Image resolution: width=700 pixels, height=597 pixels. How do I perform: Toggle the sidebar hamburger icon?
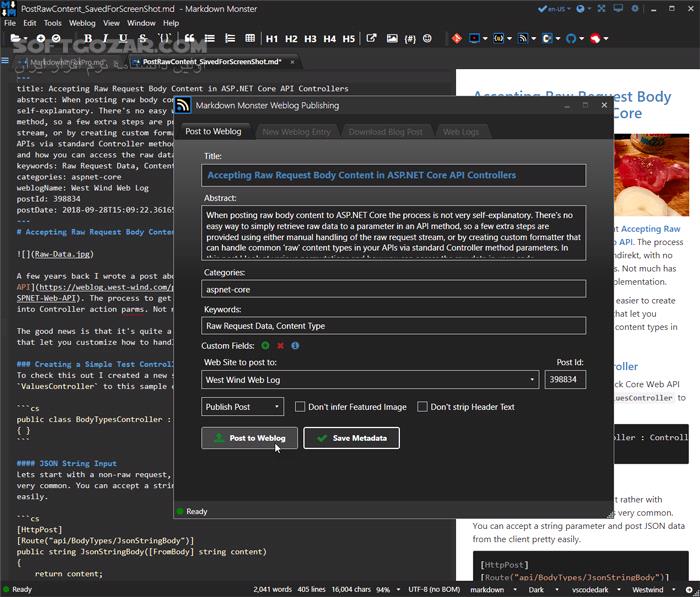click(5, 61)
